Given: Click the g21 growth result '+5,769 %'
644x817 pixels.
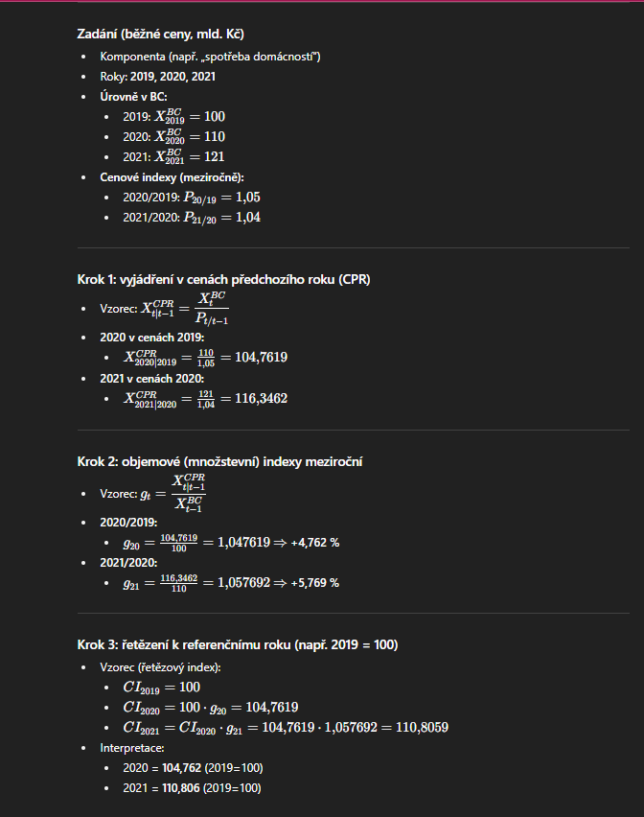Looking at the screenshot, I should [x=315, y=582].
